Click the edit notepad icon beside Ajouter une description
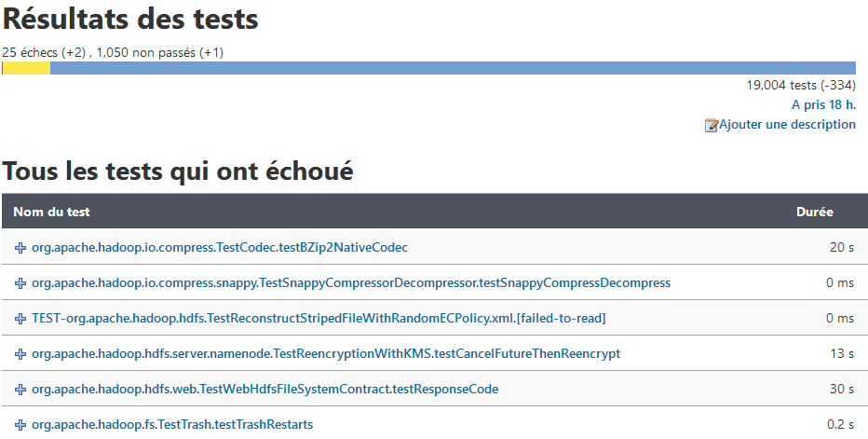Image resolution: width=868 pixels, height=439 pixels. 712,125
